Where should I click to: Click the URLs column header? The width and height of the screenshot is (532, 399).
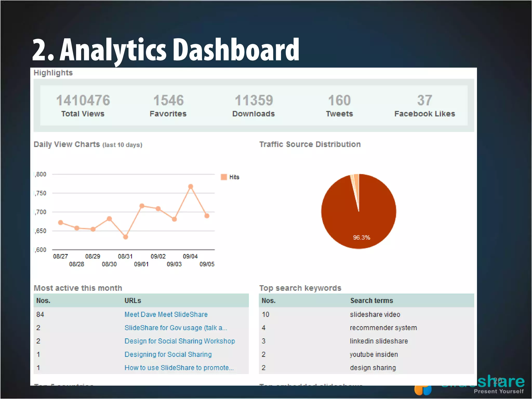[132, 301]
